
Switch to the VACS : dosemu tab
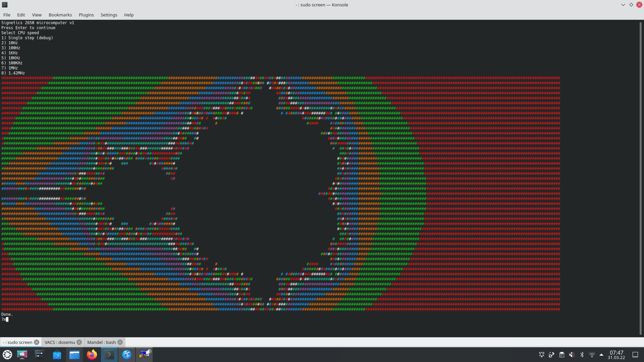(60, 342)
